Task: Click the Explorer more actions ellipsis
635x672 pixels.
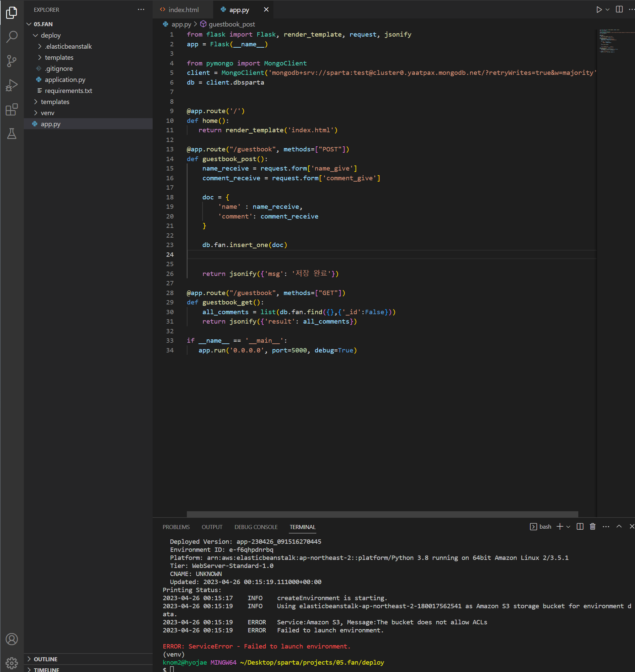Action: (141, 9)
